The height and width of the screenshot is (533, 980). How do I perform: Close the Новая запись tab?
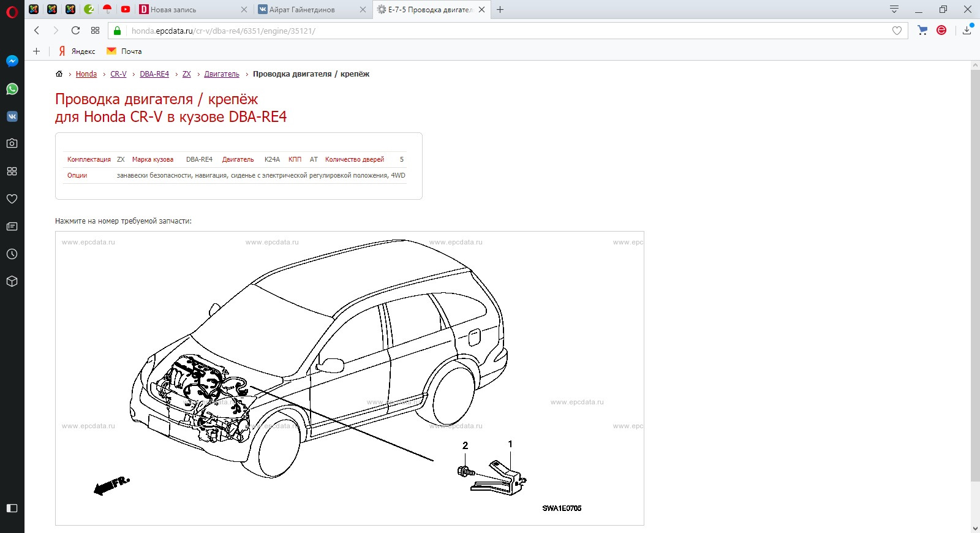(244, 10)
